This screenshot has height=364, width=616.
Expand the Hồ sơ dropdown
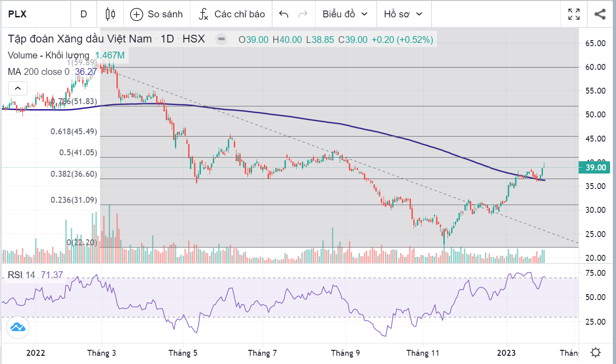(403, 14)
